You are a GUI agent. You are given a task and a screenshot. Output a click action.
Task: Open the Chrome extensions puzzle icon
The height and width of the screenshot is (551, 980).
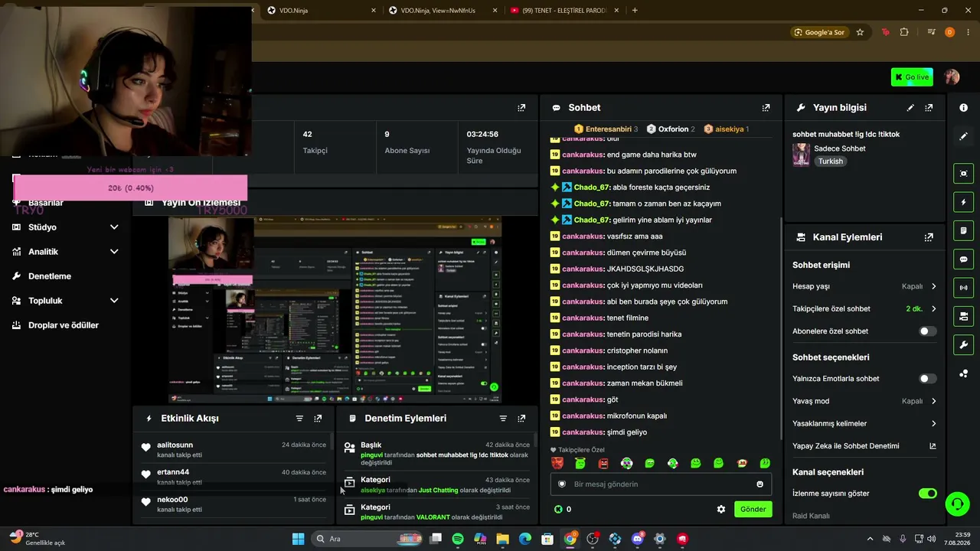pyautogui.click(x=904, y=32)
